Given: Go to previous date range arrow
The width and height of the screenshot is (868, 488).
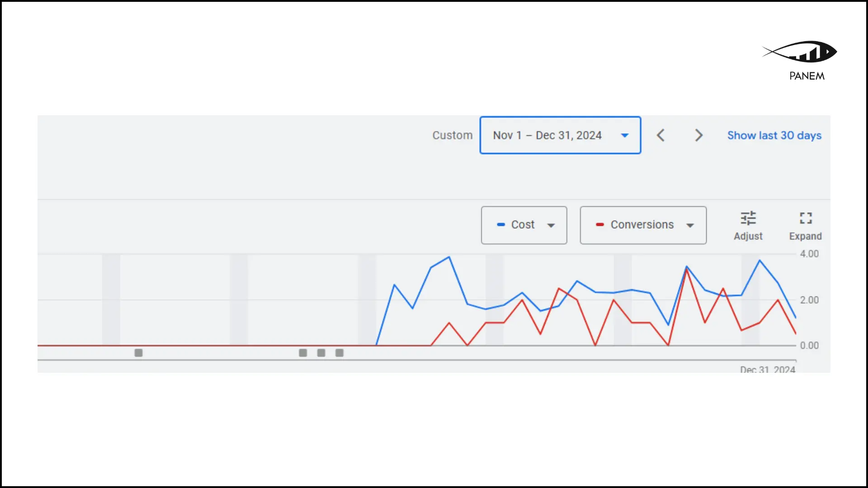Looking at the screenshot, I should point(660,135).
